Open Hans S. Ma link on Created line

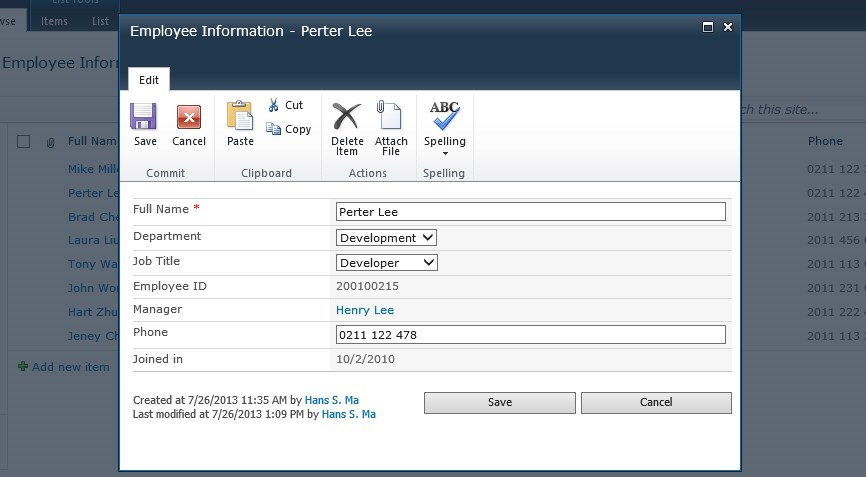[331, 400]
